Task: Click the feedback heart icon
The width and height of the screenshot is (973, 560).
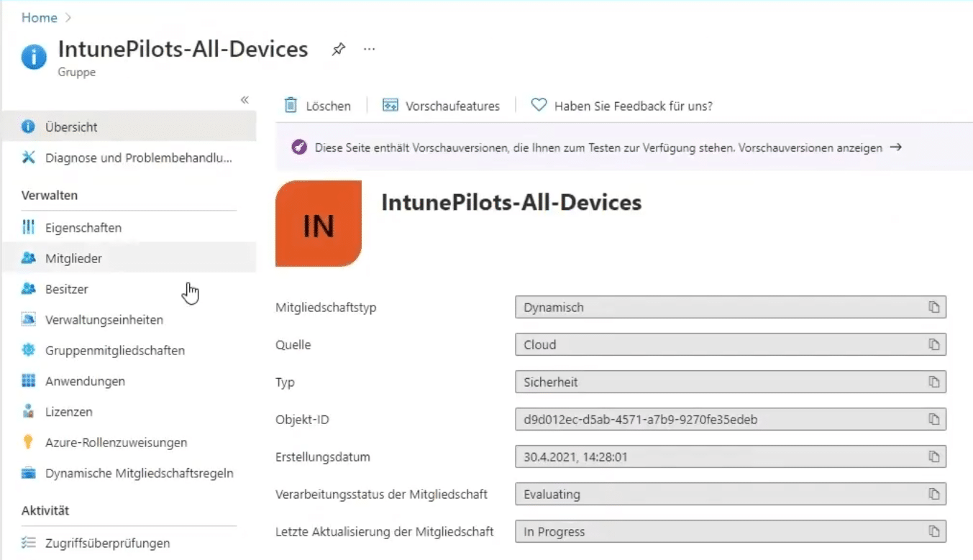Action: click(539, 105)
